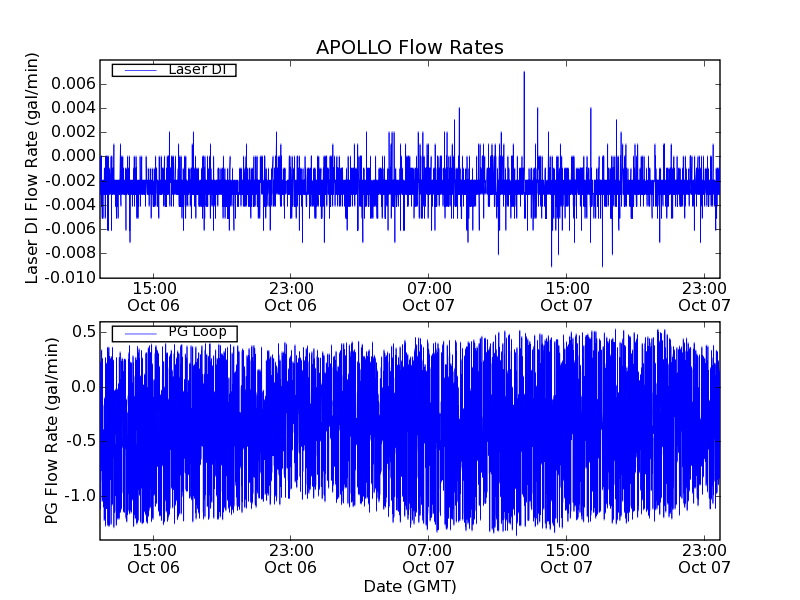
Task: Click the top plot's 07:00 Oct 07 tick label
Action: click(x=429, y=296)
